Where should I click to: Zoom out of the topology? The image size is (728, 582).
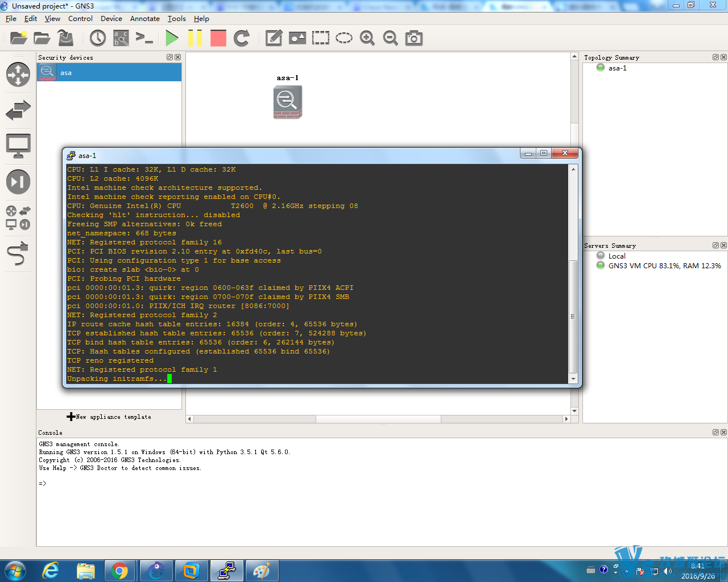pos(391,38)
